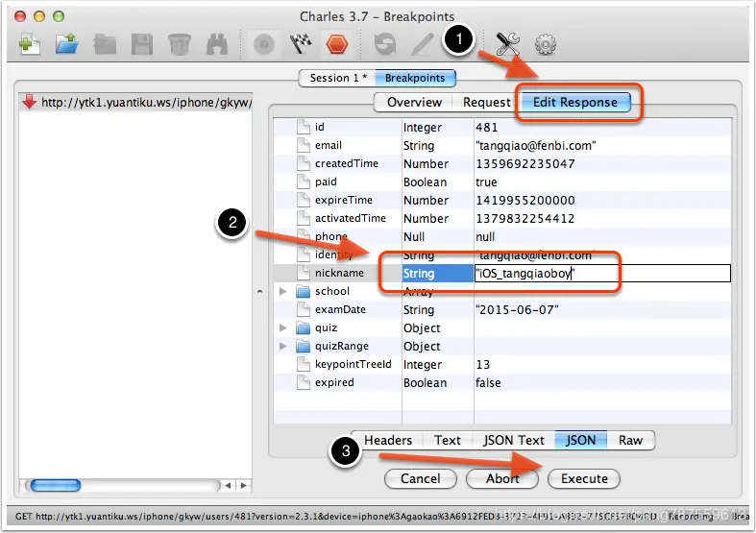
Task: Click the folder icon of the school row
Action: tap(304, 291)
